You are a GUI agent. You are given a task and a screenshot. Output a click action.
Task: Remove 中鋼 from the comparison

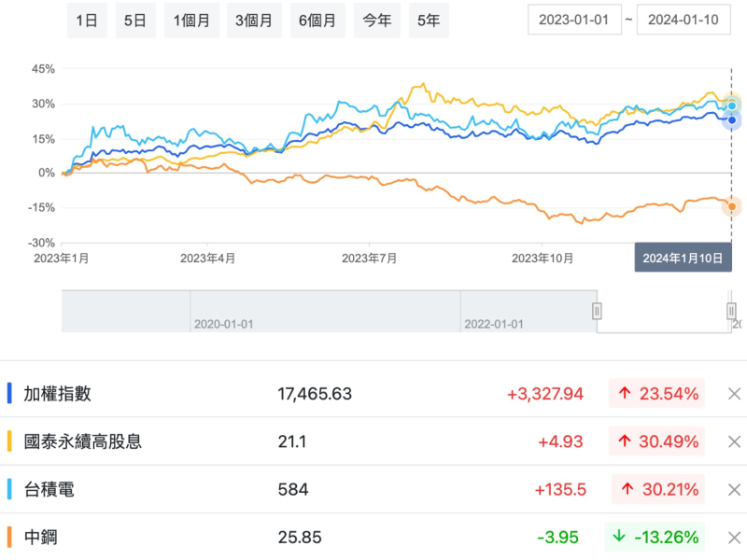(735, 538)
